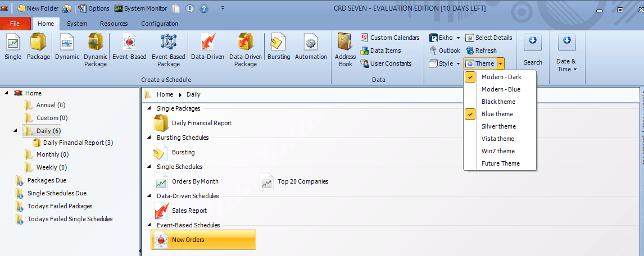Select the New Orders event-based schedule

click(203, 240)
